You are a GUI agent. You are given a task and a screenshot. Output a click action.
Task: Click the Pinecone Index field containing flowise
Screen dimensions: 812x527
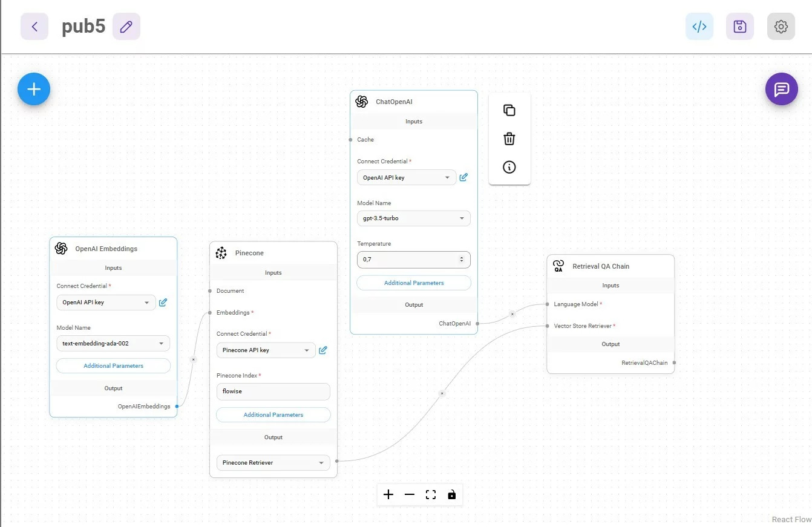[x=273, y=391]
